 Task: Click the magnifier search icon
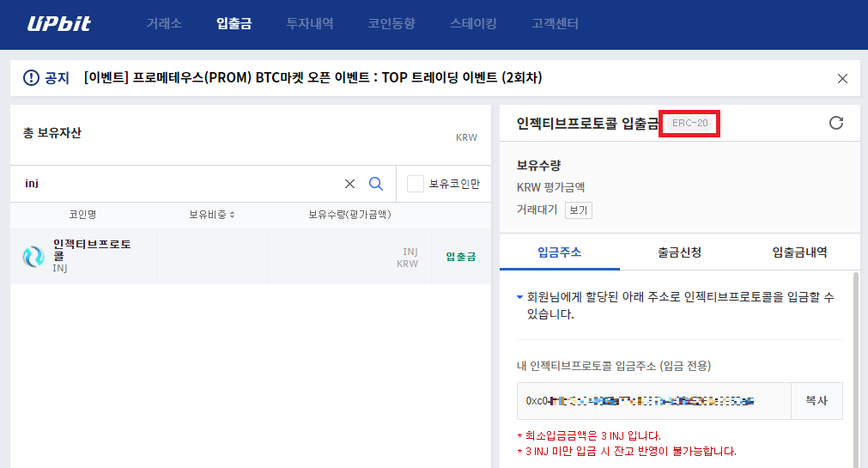(376, 183)
